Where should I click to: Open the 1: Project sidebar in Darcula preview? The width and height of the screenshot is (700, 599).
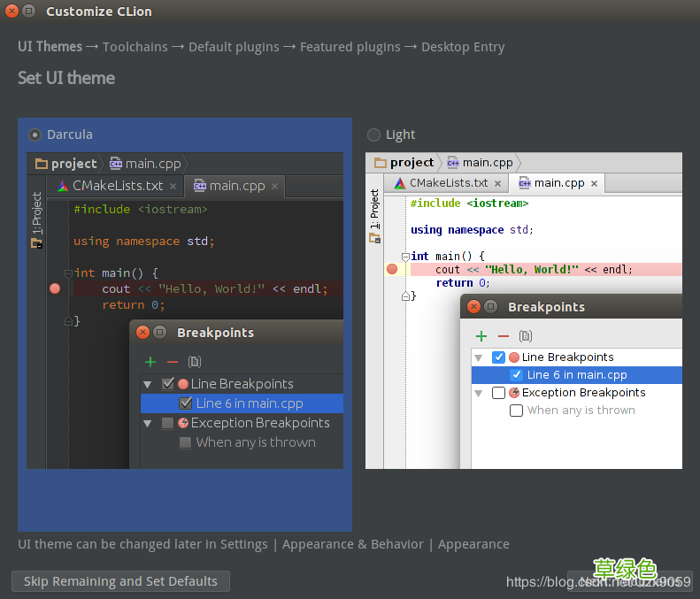(x=36, y=219)
